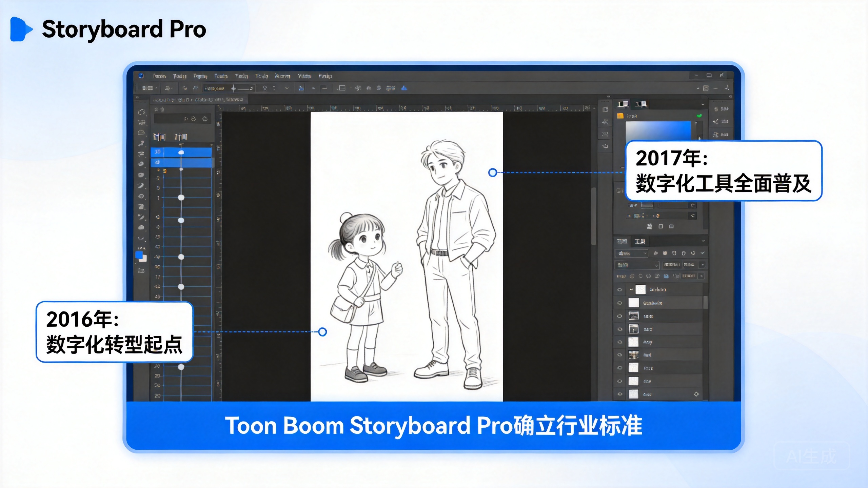Screen dimensions: 868x488
Task: Click the white keyframe marker on the top blue timeline row
Action: [x=181, y=152]
